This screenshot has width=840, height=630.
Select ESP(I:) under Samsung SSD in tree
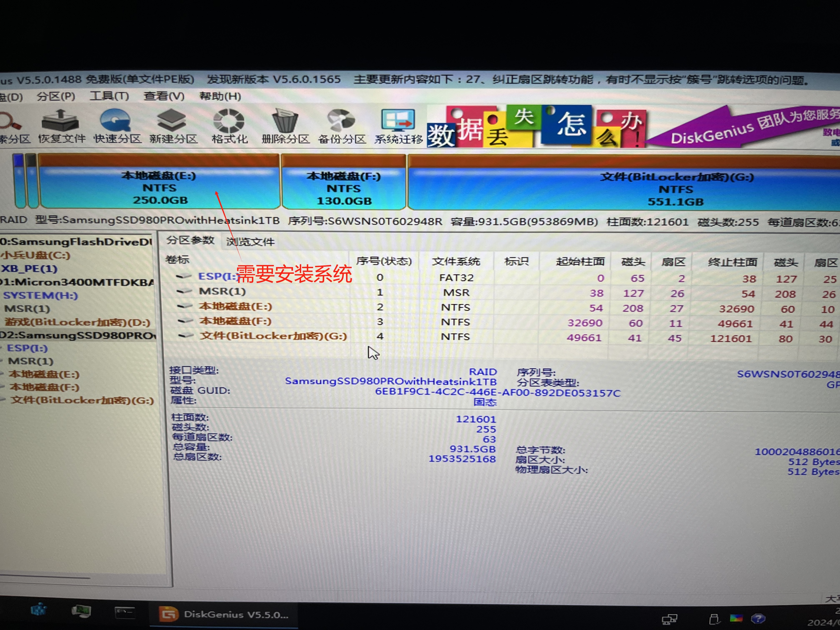(x=27, y=348)
